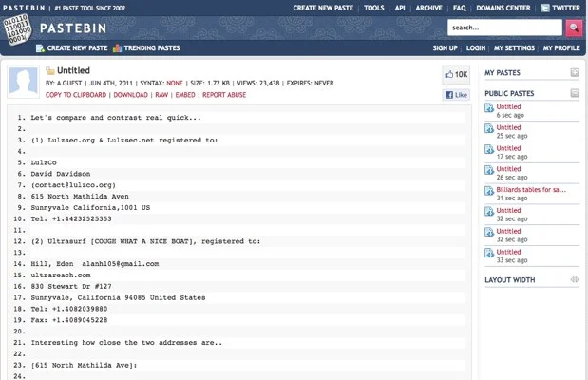588x380 pixels.
Task: Open the Untitled paste from 33 sec ago
Action: click(508, 252)
